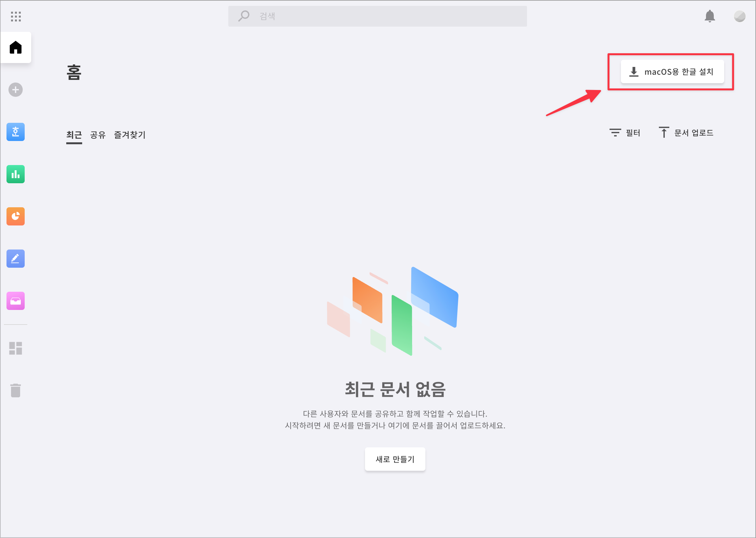756x538 pixels.
Task: Open the trash bin in sidebar
Action: coord(16,391)
